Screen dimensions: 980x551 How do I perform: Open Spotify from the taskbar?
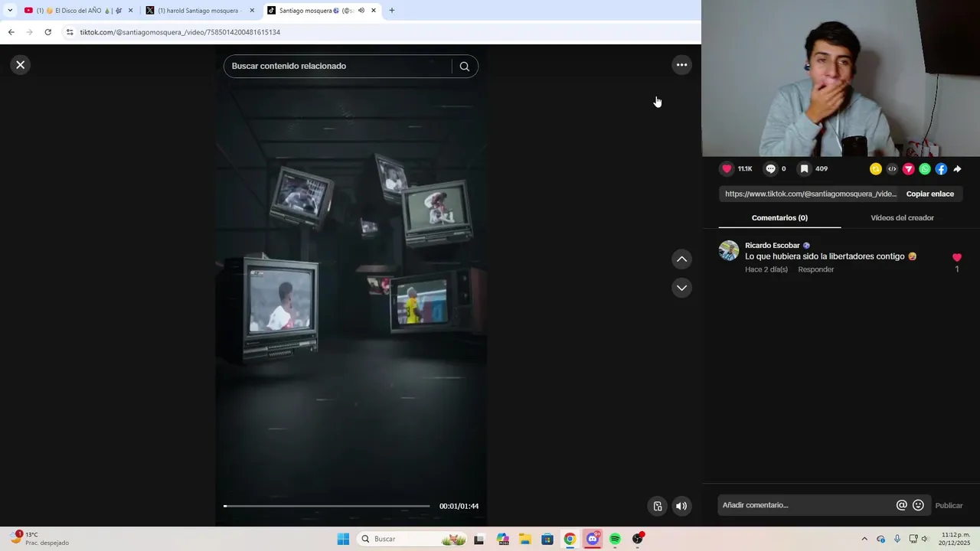(x=615, y=539)
